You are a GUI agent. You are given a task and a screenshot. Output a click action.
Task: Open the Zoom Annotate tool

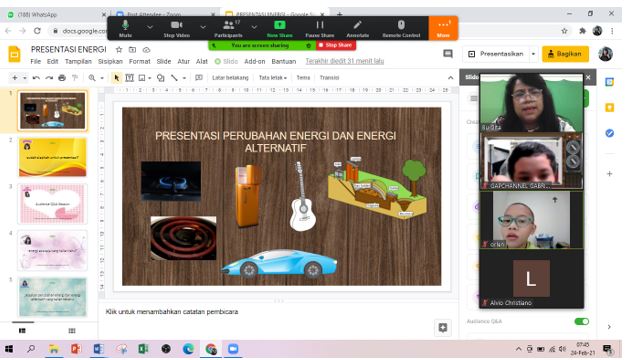point(357,28)
